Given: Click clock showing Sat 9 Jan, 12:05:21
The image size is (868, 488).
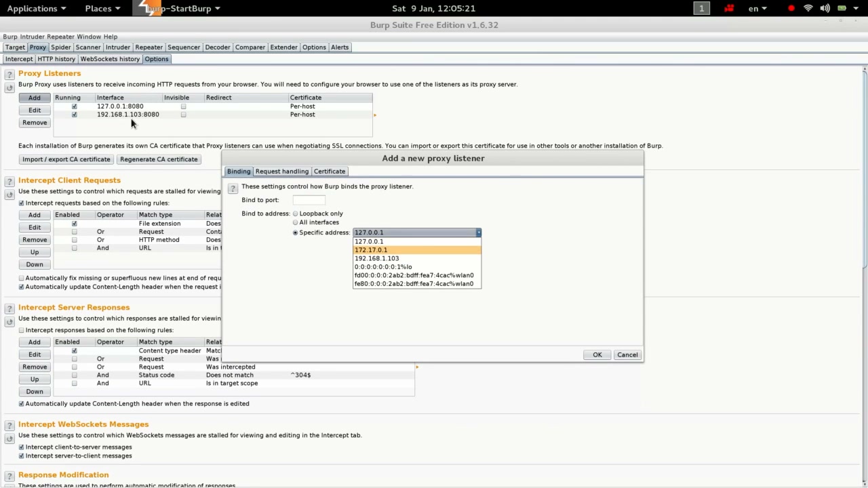Looking at the screenshot, I should coord(434,8).
